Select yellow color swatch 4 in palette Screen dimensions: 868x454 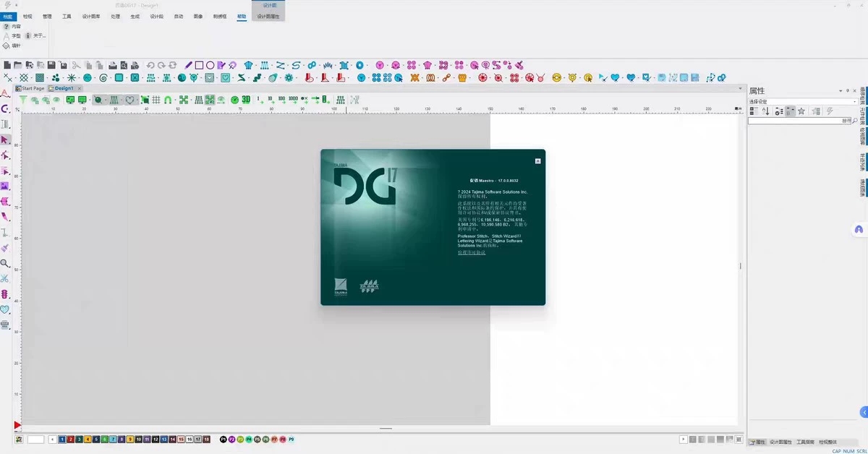88,439
